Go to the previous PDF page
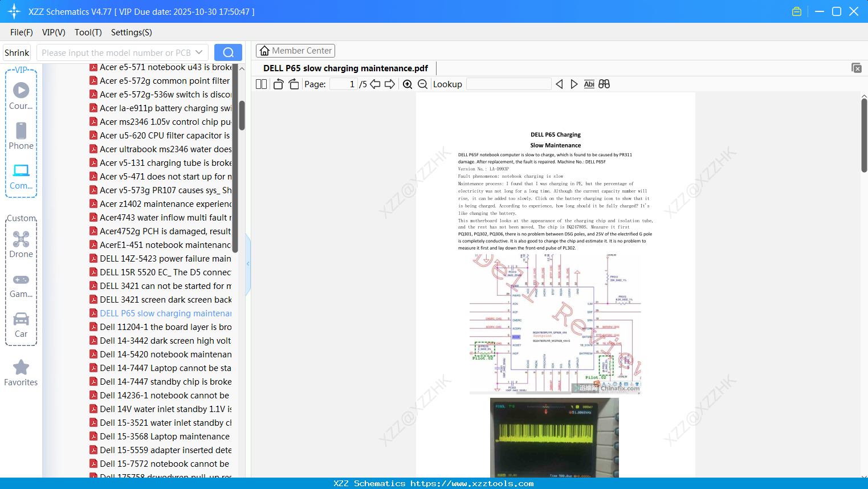The height and width of the screenshot is (489, 868). tap(375, 84)
